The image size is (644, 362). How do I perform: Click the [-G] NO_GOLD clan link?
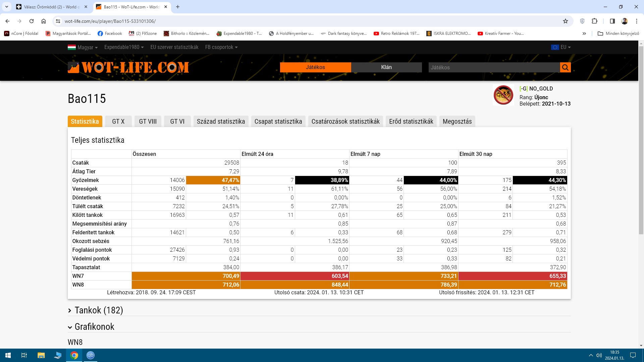(x=536, y=89)
